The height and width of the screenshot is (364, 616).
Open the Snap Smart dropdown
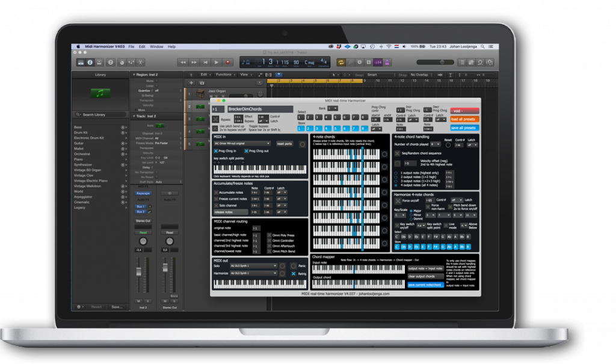pos(381,75)
